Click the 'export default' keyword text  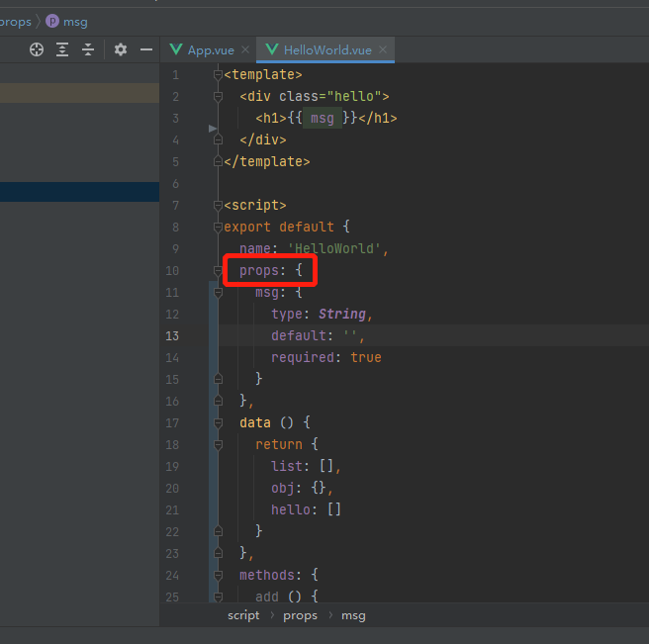tap(279, 227)
